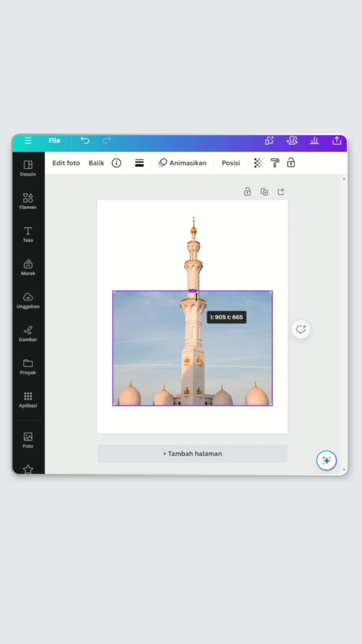Open the share export icon
362x644 pixels.
pyautogui.click(x=337, y=141)
